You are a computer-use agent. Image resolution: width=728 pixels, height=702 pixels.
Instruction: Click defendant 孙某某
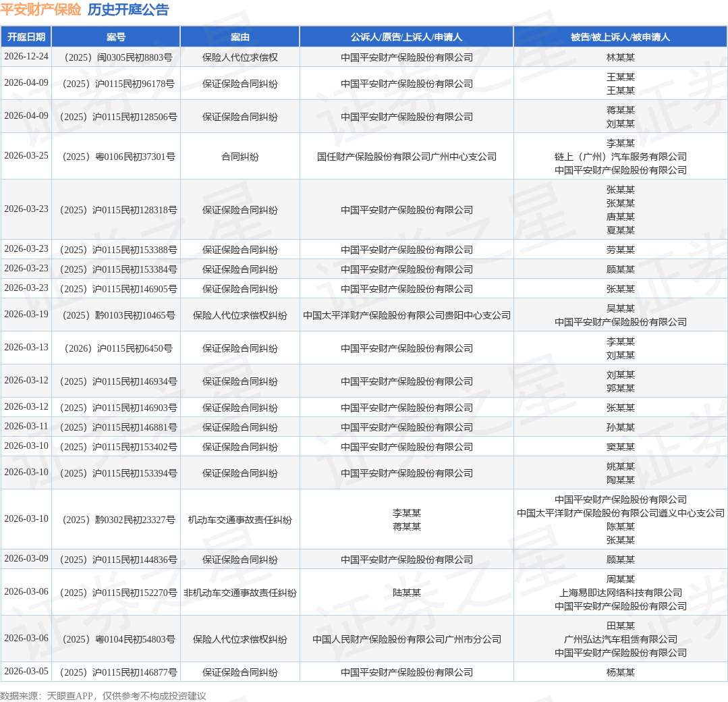[620, 427]
